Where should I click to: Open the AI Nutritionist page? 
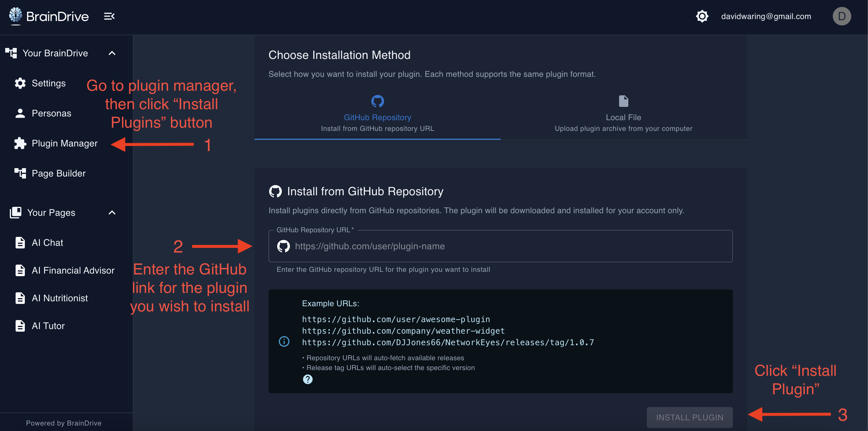tap(60, 298)
